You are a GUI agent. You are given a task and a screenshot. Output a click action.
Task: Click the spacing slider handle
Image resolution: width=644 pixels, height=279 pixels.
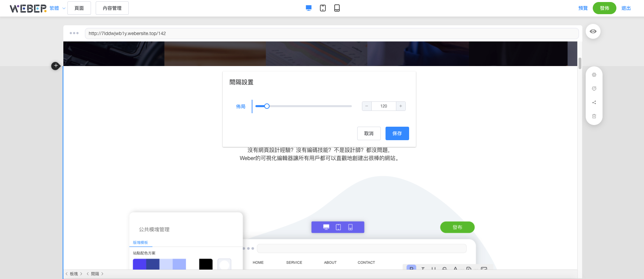point(267,106)
